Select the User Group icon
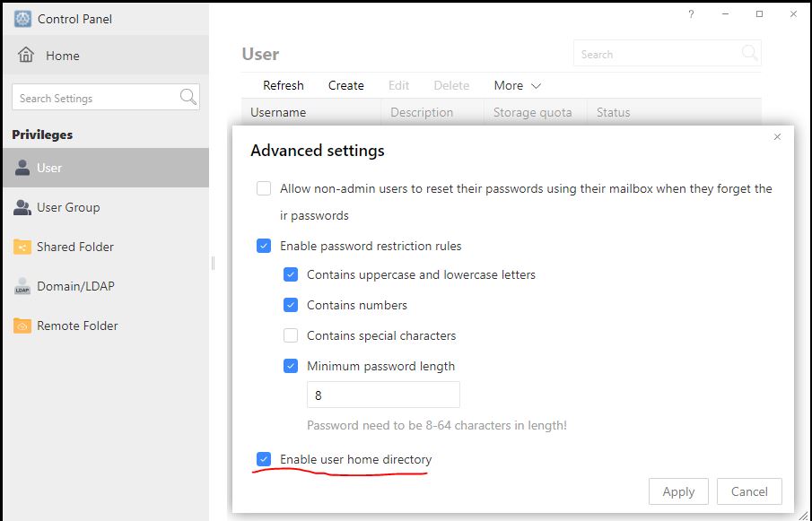The image size is (812, 521). click(22, 207)
